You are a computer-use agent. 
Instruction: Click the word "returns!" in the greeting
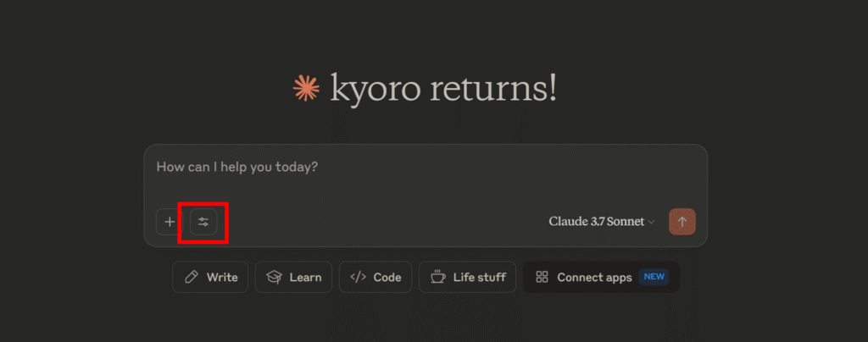(x=492, y=88)
